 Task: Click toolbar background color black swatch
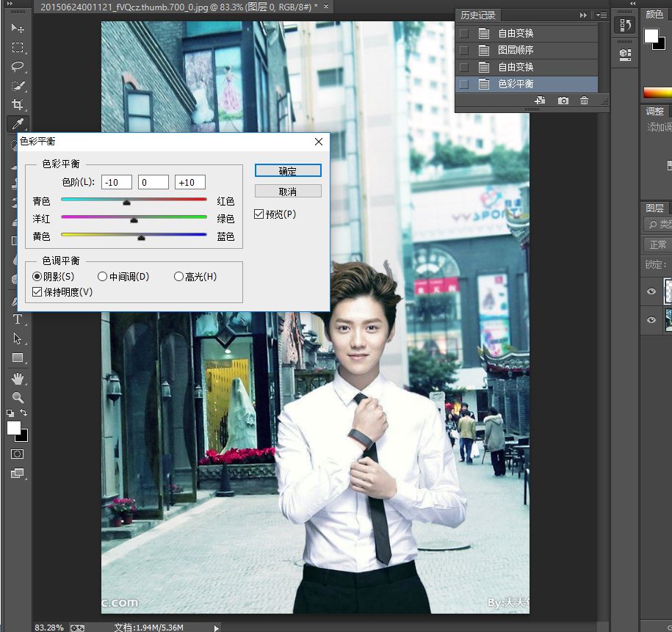pos(24,437)
